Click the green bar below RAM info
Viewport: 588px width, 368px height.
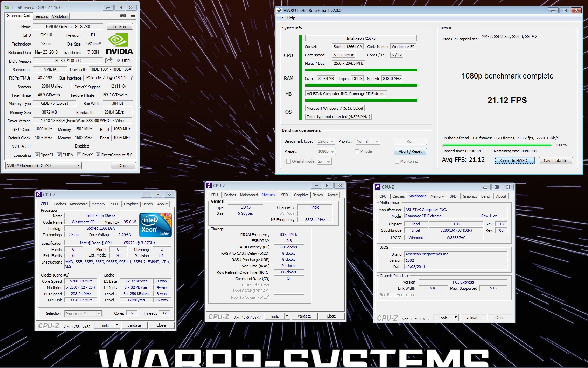(x=361, y=85)
